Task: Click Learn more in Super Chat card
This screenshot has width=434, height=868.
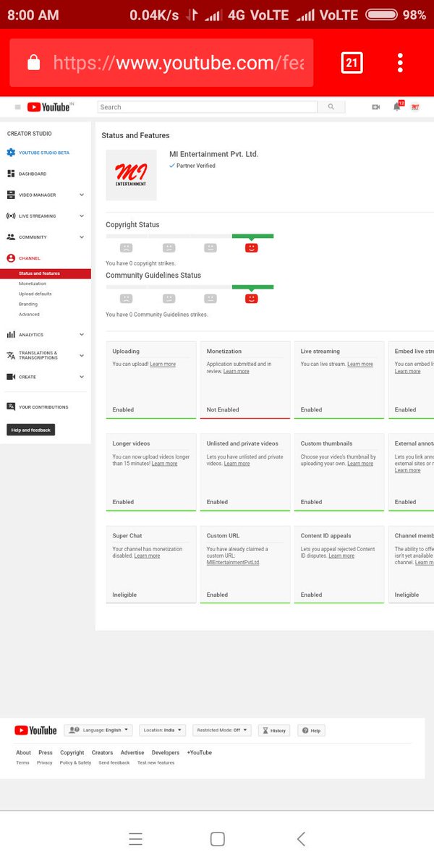Action: pos(147,556)
